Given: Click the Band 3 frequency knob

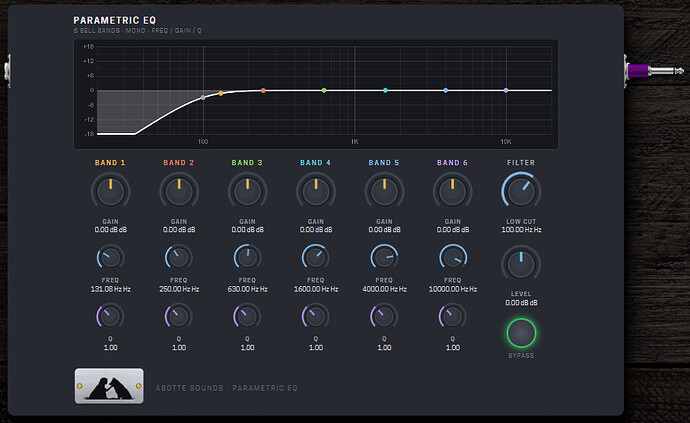Looking at the screenshot, I should click(247, 257).
